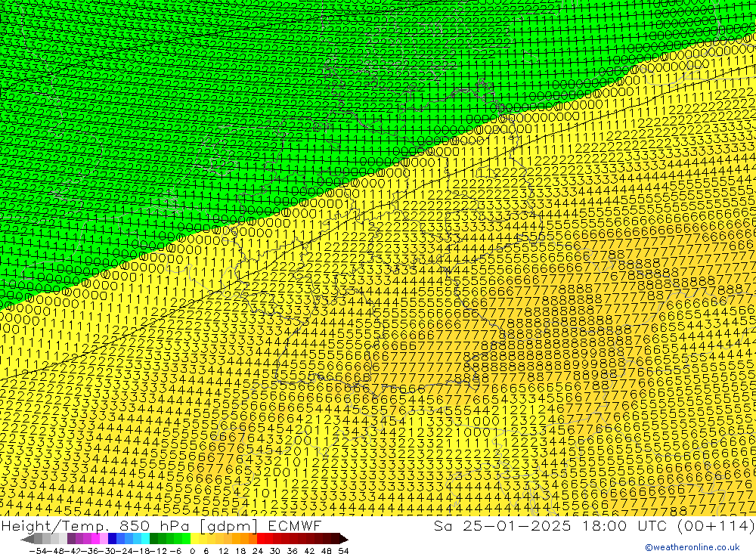Click the '0' label on the legend scale
The image size is (756, 554).
tap(192, 551)
